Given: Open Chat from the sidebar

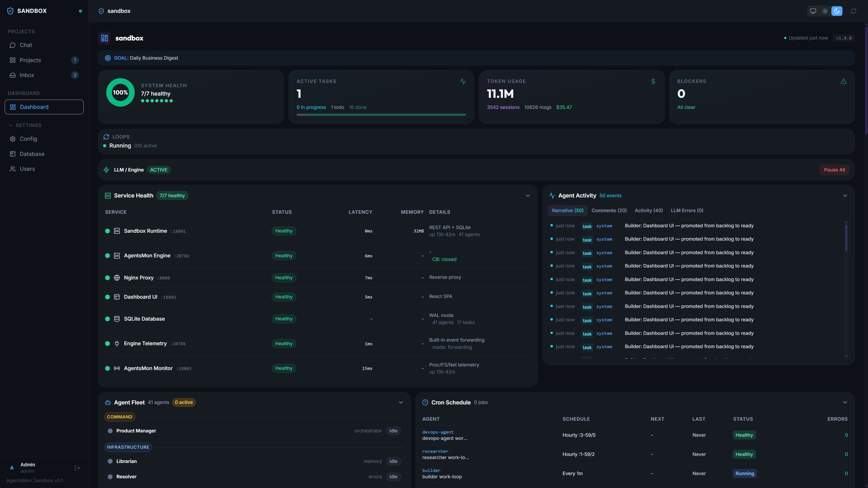Looking at the screenshot, I should (x=26, y=45).
